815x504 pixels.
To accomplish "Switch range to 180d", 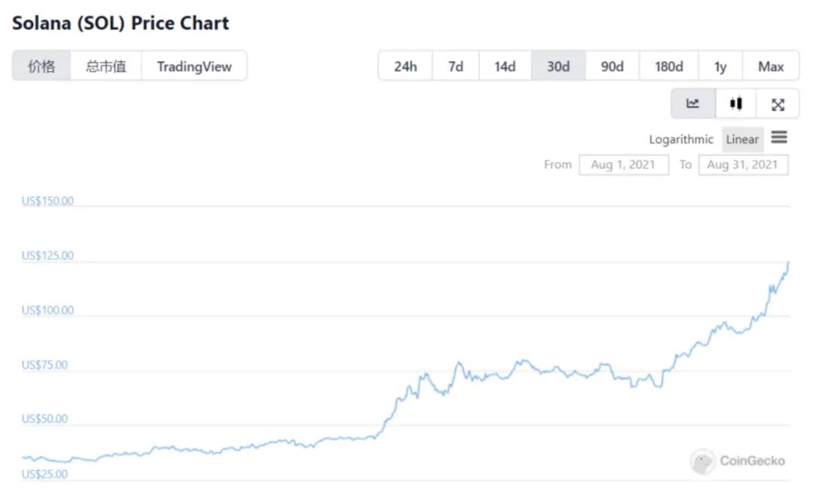I will click(x=669, y=66).
